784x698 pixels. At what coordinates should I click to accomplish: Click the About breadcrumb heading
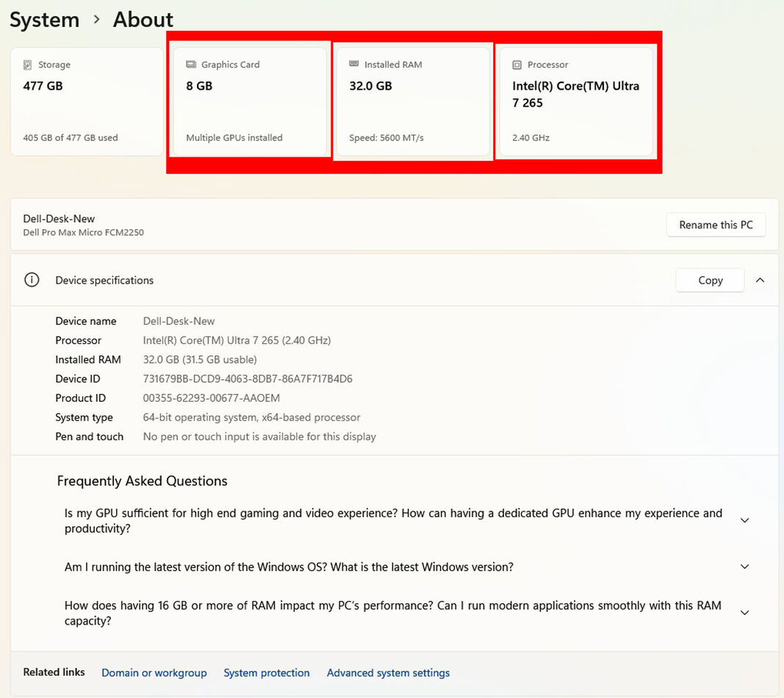pyautogui.click(x=143, y=20)
